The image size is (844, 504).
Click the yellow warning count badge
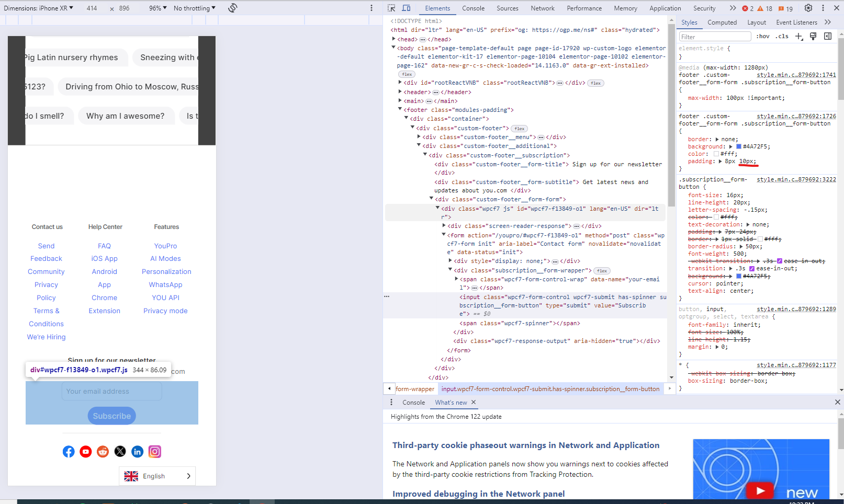(765, 8)
